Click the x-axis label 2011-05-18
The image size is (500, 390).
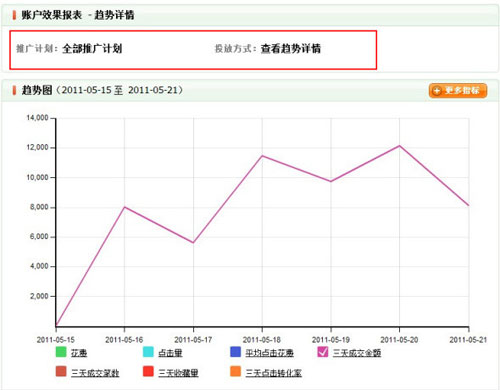pyautogui.click(x=262, y=340)
